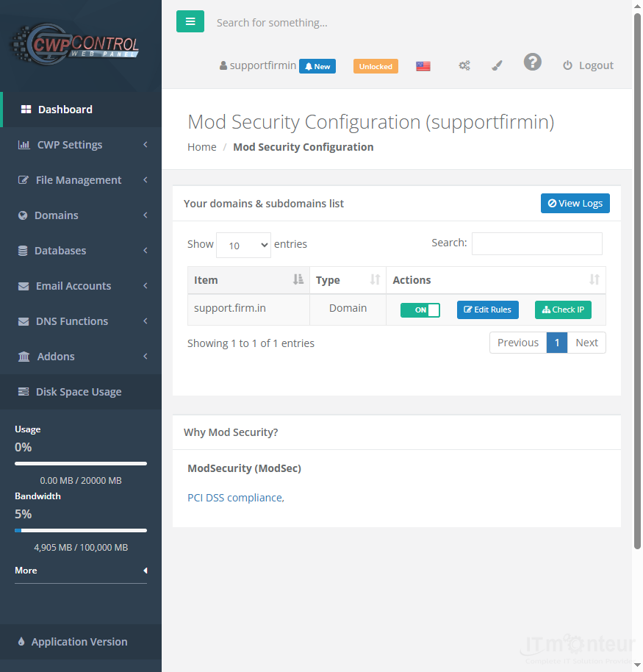Click the supportfirmin username text

(x=262, y=65)
